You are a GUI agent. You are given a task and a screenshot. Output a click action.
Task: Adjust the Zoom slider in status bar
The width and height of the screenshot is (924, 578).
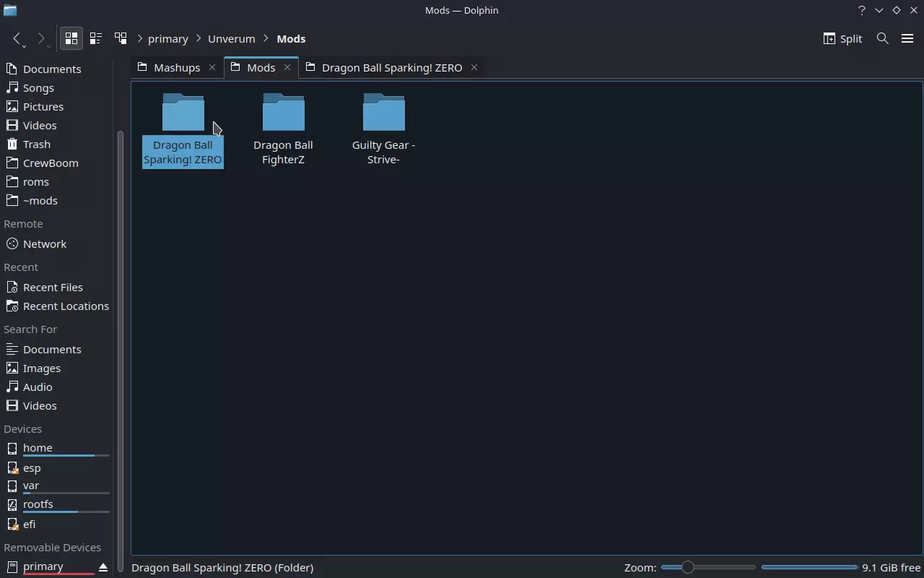click(708, 567)
